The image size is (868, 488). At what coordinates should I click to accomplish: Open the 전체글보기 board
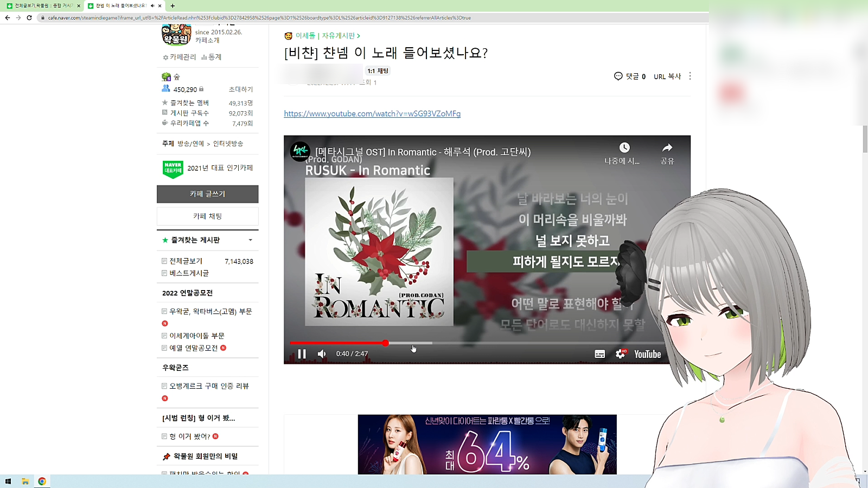tap(186, 261)
